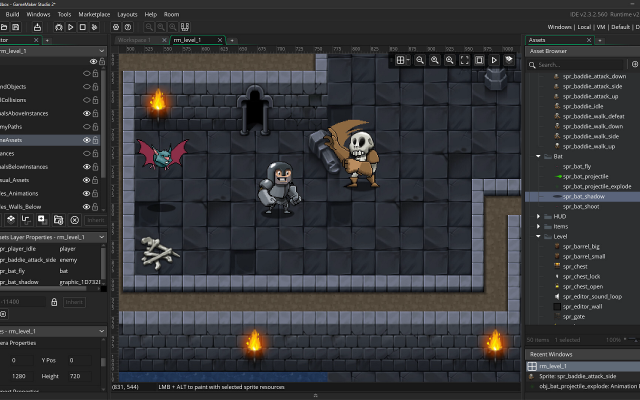Open the help question mark icon

coord(128,27)
